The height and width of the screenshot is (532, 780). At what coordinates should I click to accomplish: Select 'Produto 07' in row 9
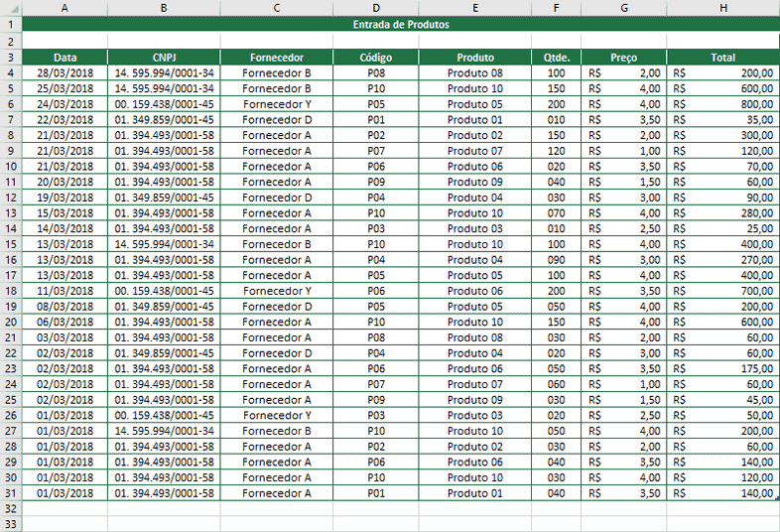(475, 151)
